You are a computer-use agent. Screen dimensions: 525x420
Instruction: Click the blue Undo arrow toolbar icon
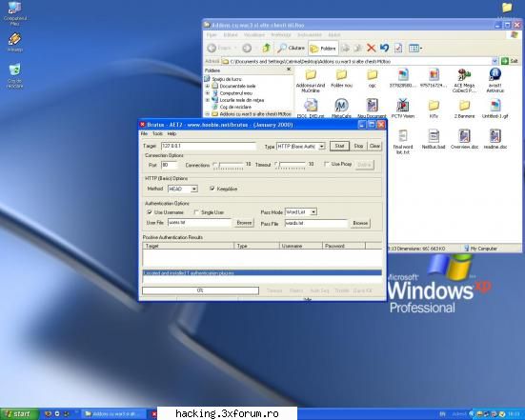(384, 48)
